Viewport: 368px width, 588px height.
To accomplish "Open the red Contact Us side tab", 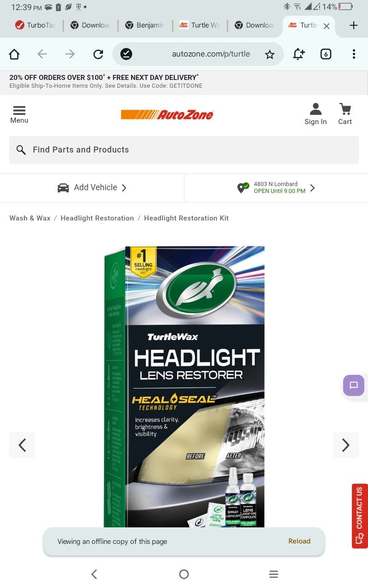I will [360, 516].
